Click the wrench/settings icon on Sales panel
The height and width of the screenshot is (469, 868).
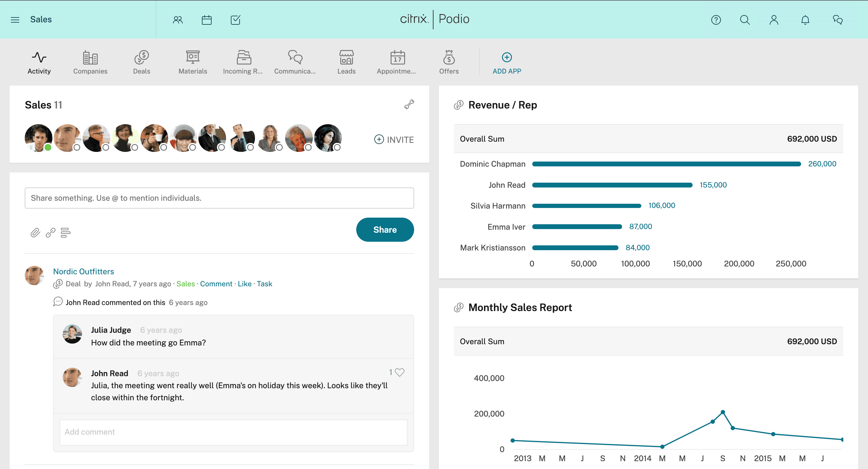pos(410,105)
